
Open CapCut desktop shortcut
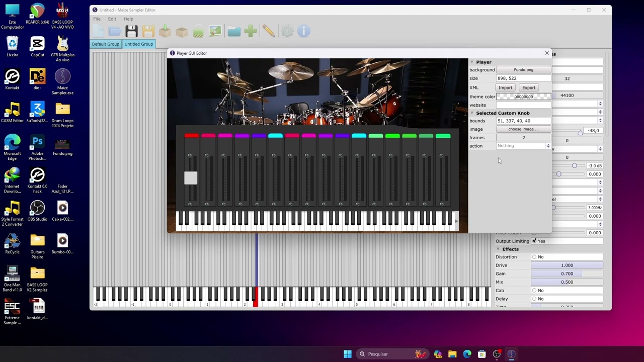[37, 47]
